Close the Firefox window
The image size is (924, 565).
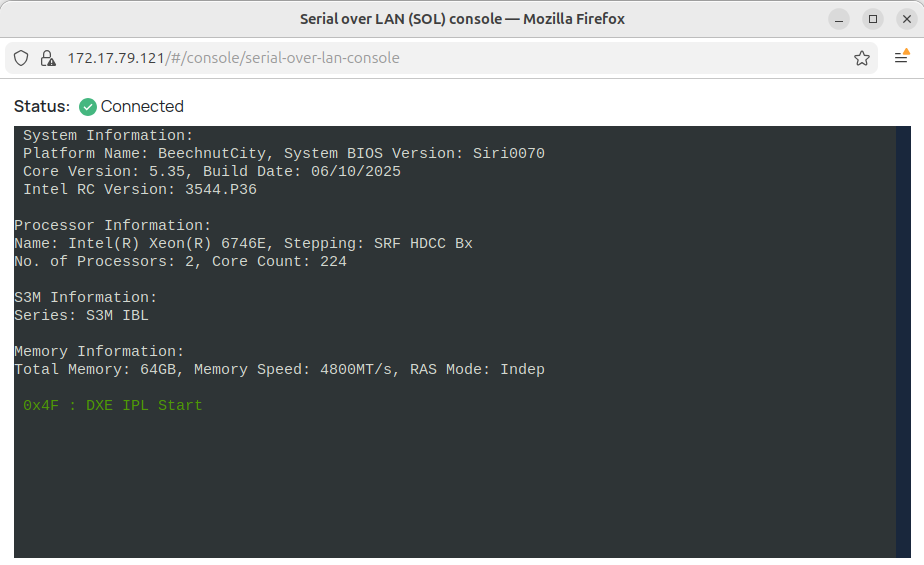[x=906, y=19]
